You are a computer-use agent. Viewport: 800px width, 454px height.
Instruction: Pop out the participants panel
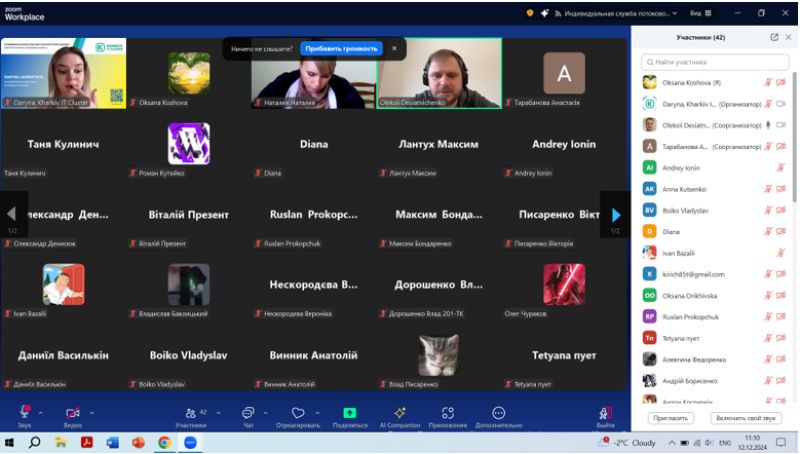coord(774,37)
